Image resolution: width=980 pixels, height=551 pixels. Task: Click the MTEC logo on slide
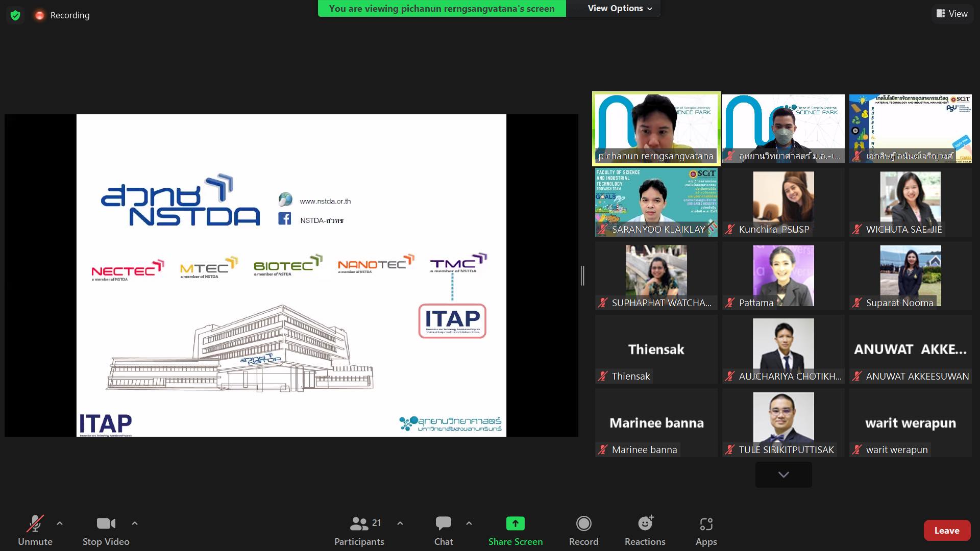coord(209,267)
